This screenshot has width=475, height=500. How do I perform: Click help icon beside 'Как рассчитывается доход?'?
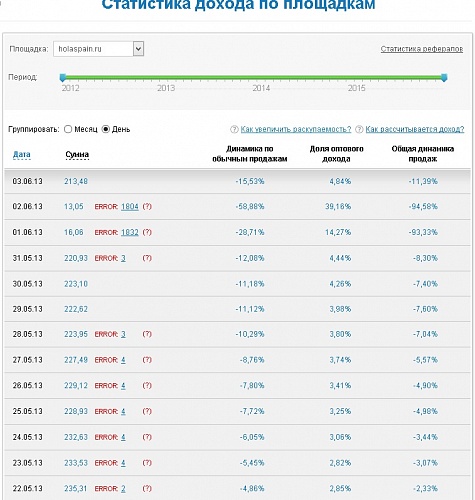[x=359, y=129]
